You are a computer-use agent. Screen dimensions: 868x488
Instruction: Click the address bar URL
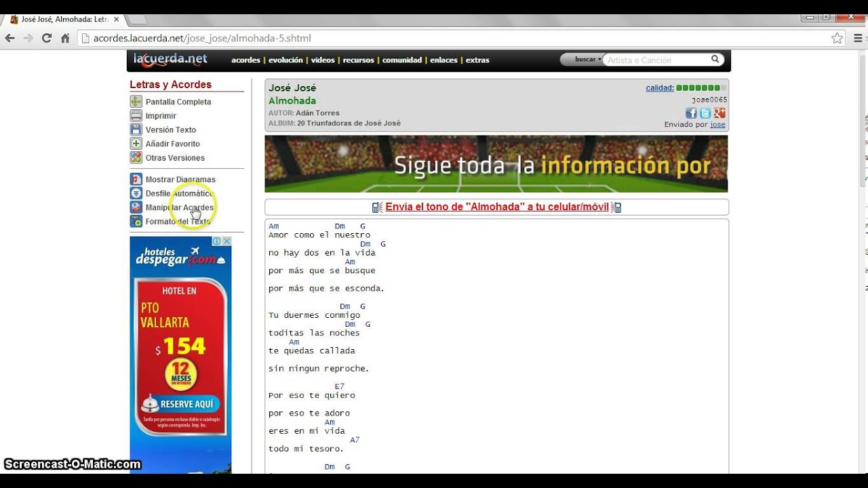202,39
